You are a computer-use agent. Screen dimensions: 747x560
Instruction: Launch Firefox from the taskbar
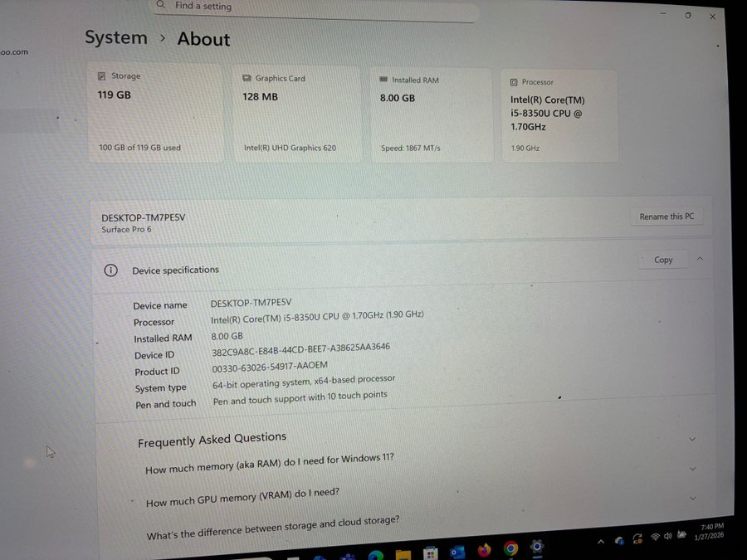click(x=484, y=550)
